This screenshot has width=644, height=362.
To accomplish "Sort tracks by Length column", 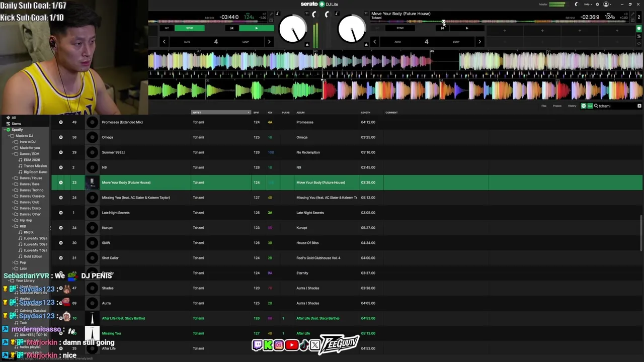I will (366, 113).
